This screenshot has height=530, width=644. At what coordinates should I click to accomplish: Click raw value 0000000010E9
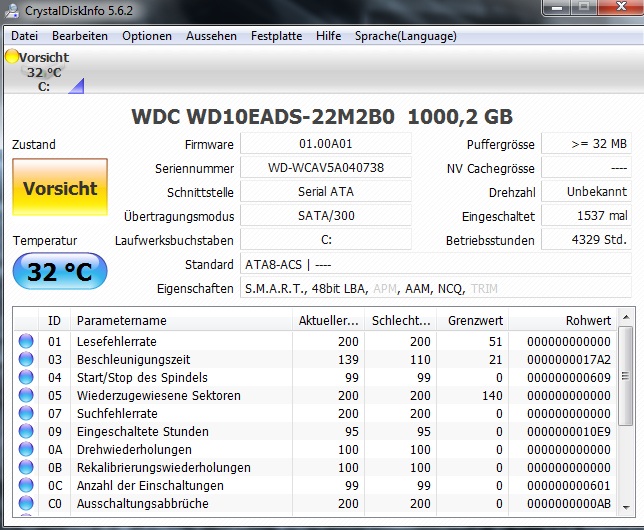click(569, 431)
